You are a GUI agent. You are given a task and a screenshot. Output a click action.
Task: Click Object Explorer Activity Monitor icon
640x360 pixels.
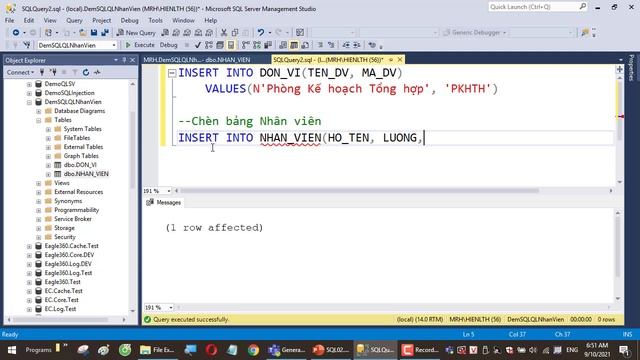pos(97,72)
